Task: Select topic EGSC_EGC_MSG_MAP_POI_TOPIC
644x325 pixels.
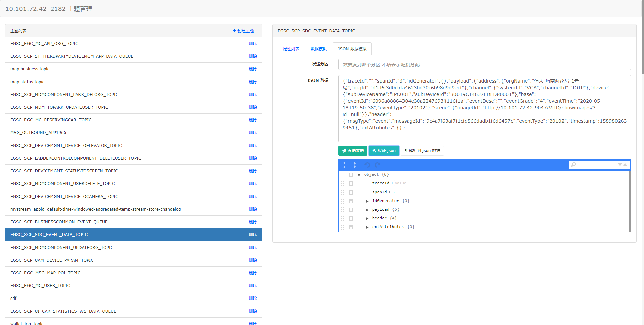Action: (x=133, y=273)
